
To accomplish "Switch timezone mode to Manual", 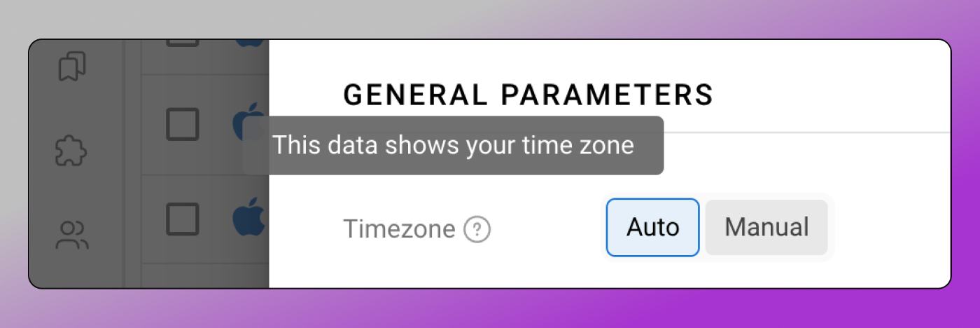I will (x=766, y=227).
